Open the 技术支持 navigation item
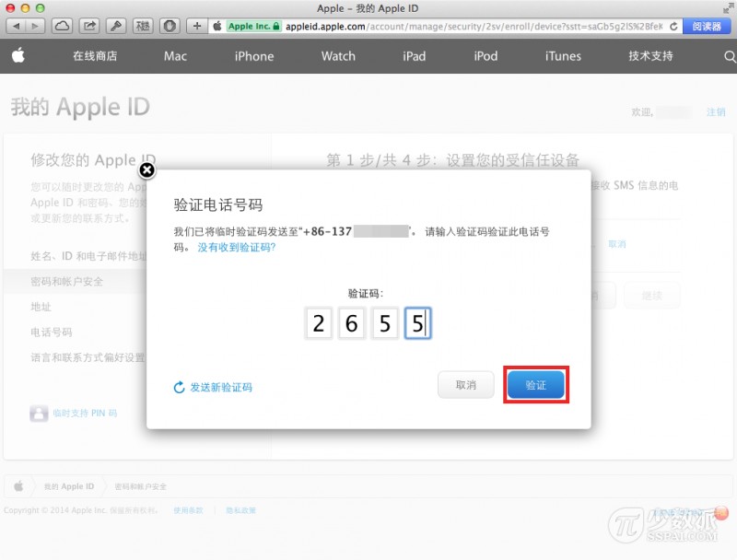This screenshot has width=737, height=560. (x=651, y=56)
